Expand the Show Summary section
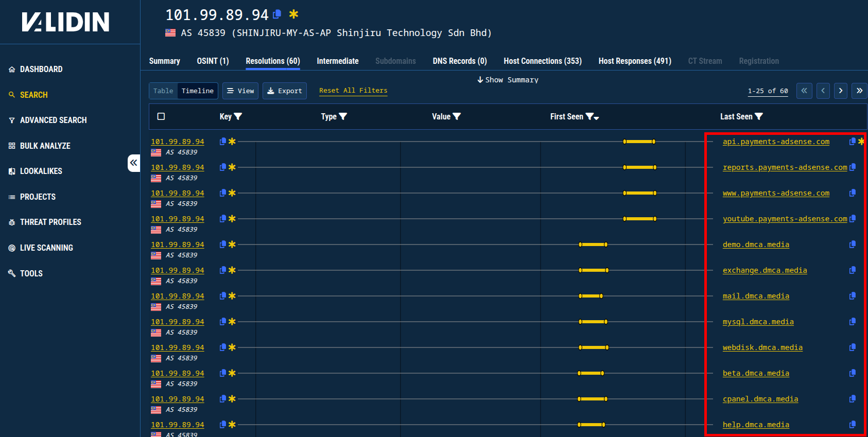This screenshot has width=868, height=437. point(508,80)
